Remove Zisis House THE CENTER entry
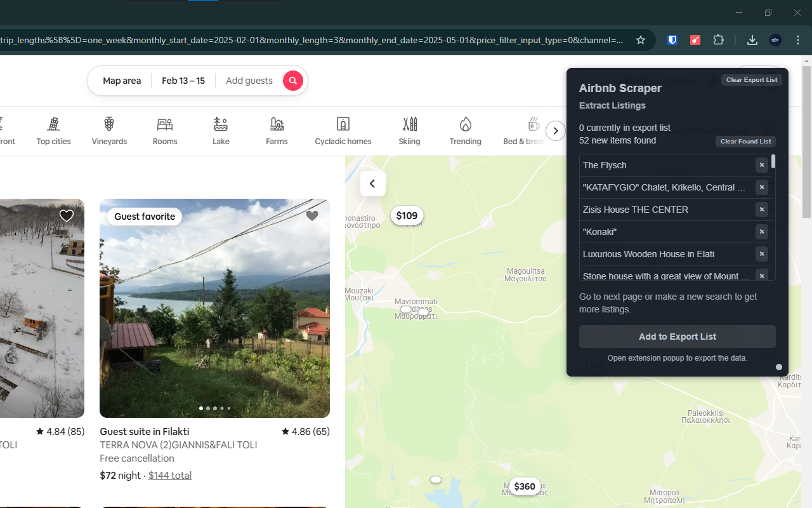Image resolution: width=812 pixels, height=508 pixels. tap(762, 210)
